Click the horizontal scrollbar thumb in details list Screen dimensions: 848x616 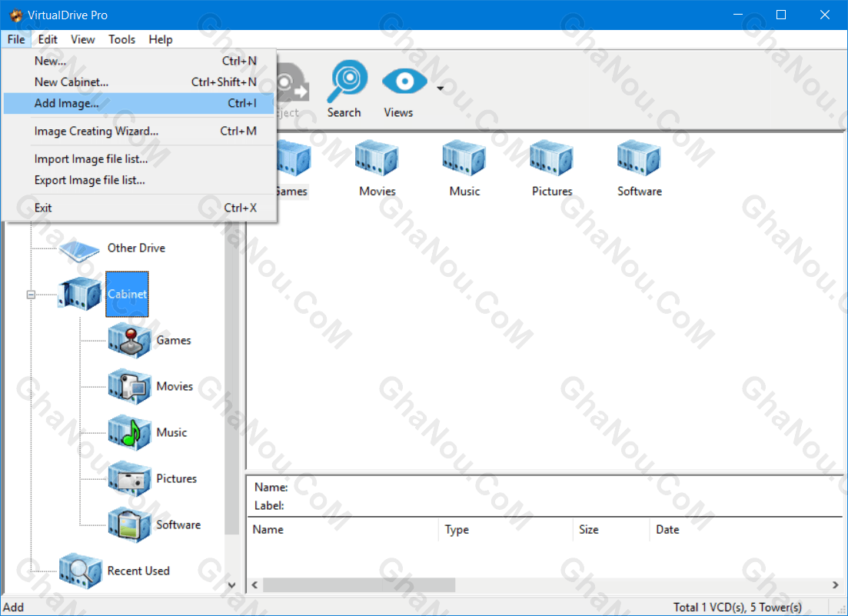(x=359, y=584)
